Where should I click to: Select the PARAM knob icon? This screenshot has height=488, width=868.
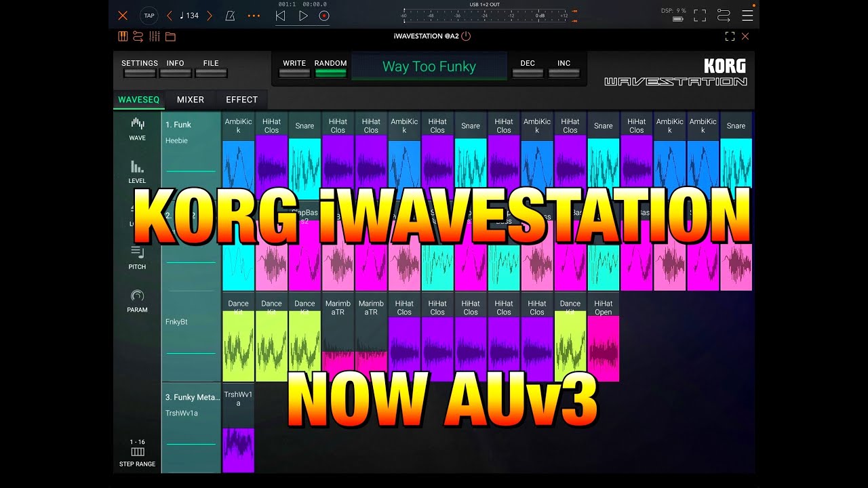[138, 301]
